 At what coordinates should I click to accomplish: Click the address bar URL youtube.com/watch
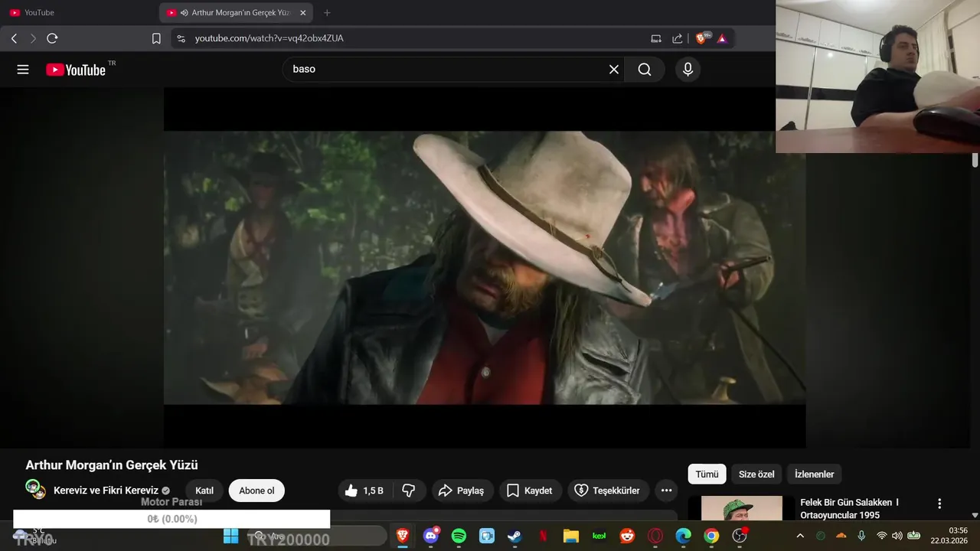(x=269, y=38)
